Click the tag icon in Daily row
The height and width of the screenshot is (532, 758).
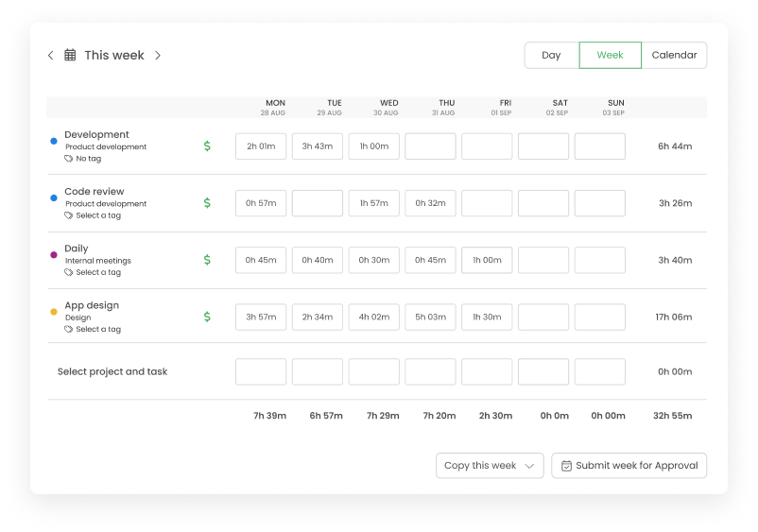69,272
